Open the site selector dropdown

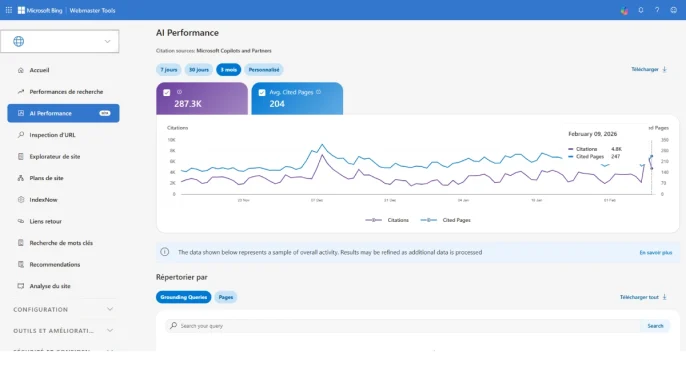coord(60,42)
